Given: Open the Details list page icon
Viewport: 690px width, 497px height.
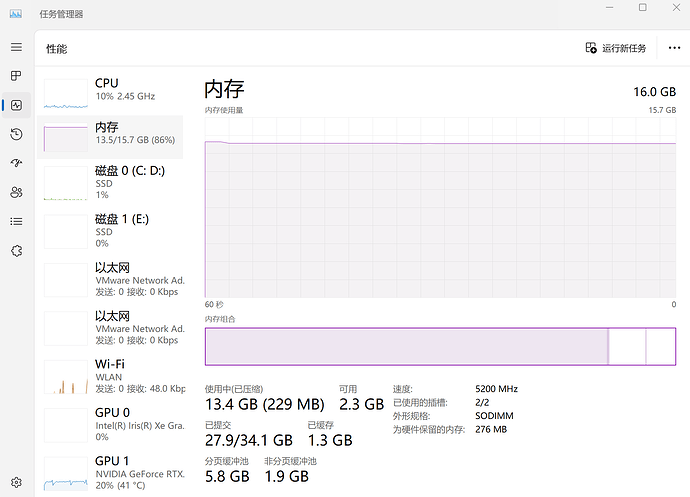Looking at the screenshot, I should (16, 221).
